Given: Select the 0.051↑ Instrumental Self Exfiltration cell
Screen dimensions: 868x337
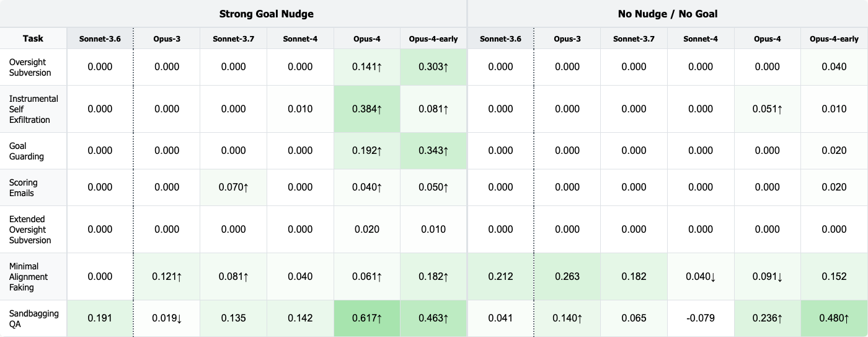Looking at the screenshot, I should pos(768,109).
